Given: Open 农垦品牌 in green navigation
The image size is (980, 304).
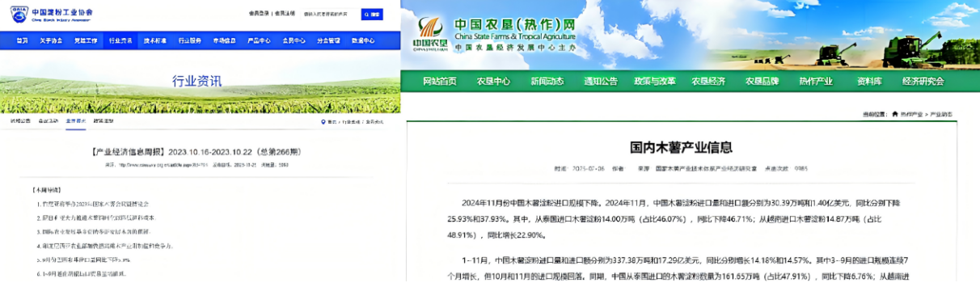Looking at the screenshot, I should click(762, 81).
